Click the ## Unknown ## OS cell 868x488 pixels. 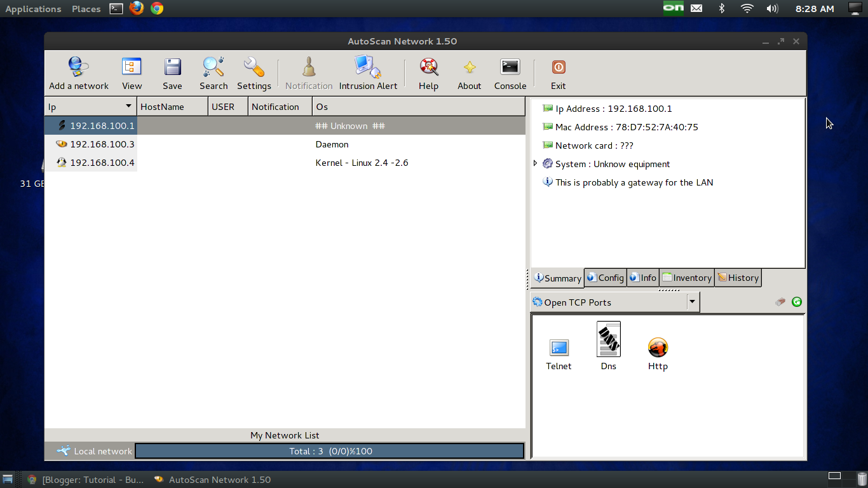pos(350,126)
